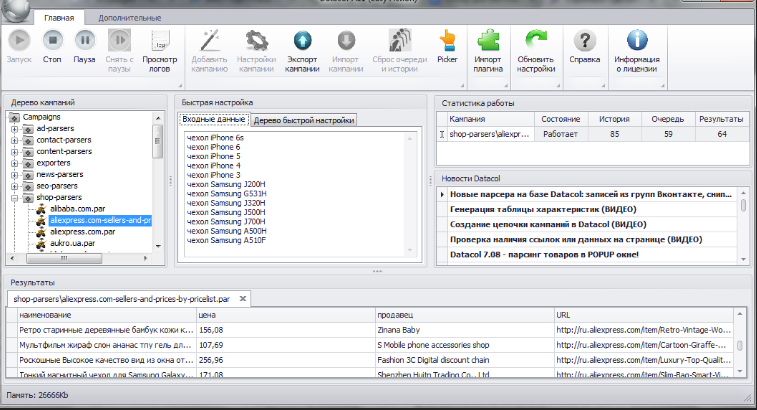Screen dimensions: 757x410
Task: Sort results by цена column
Action: pos(286,315)
